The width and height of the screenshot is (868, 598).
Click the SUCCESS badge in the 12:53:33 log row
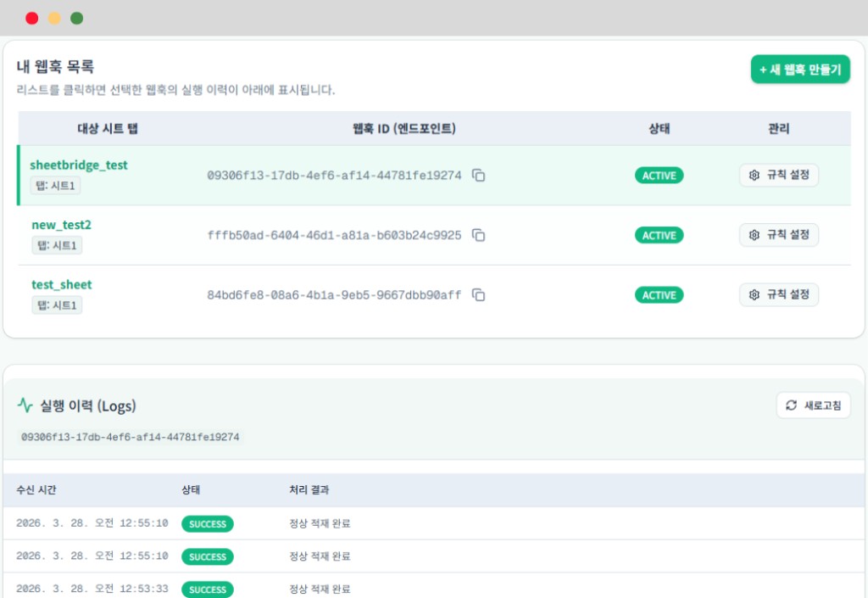click(208, 590)
